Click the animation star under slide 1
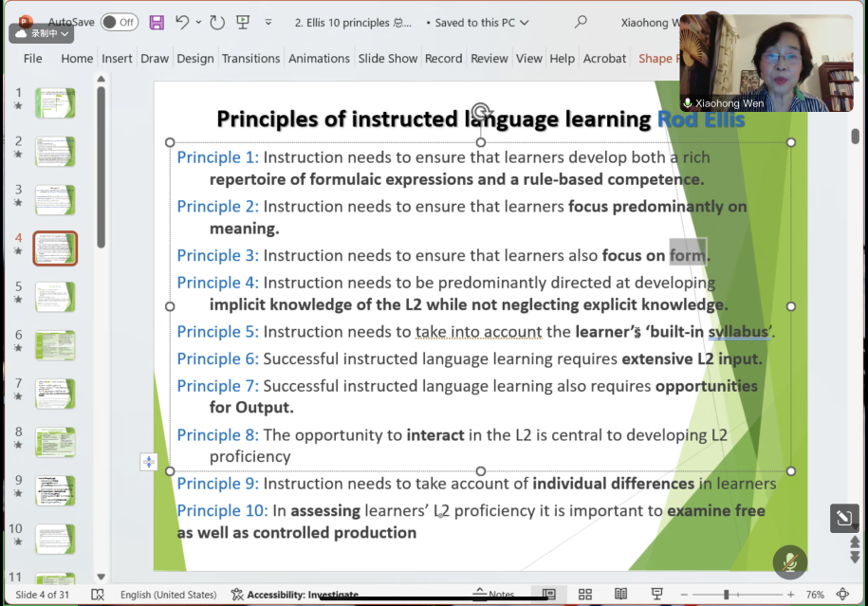Image resolution: width=868 pixels, height=606 pixels. [x=18, y=105]
